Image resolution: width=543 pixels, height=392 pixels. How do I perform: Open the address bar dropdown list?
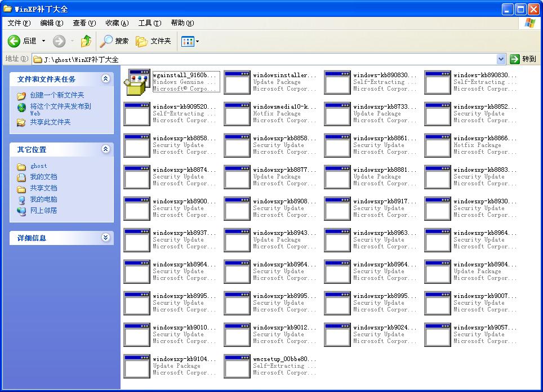tap(501, 59)
